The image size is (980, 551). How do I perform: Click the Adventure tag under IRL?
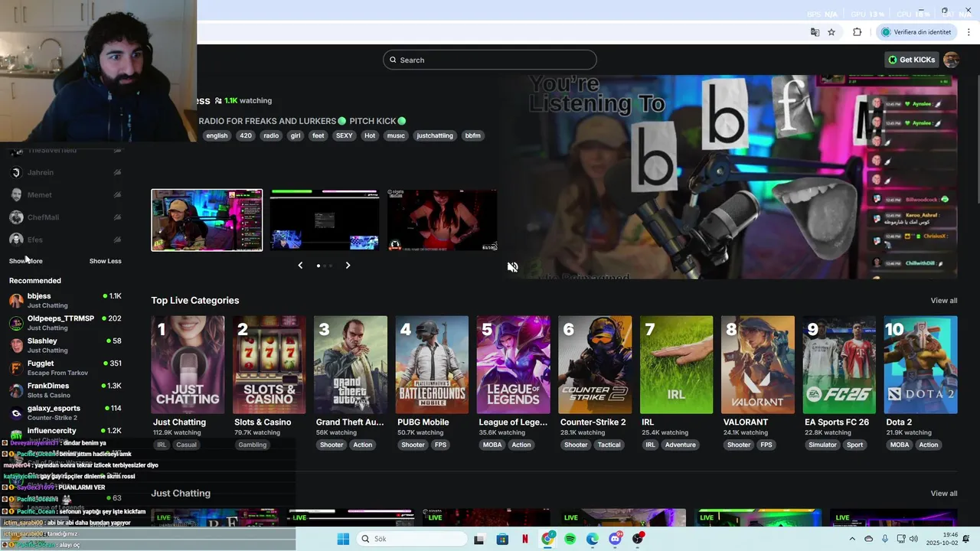coord(680,445)
